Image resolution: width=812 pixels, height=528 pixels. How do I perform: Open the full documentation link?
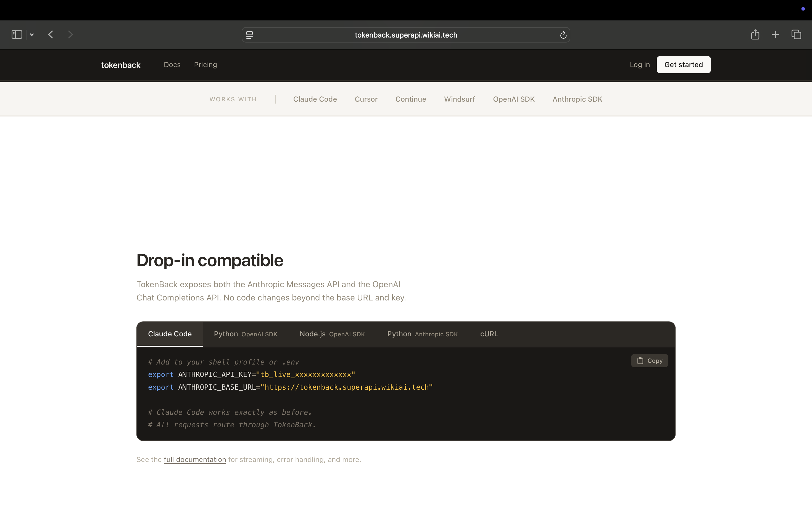(195, 460)
